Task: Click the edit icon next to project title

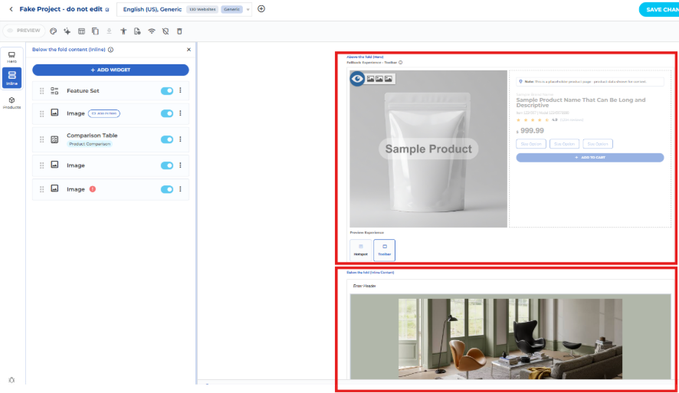Action: coord(107,10)
